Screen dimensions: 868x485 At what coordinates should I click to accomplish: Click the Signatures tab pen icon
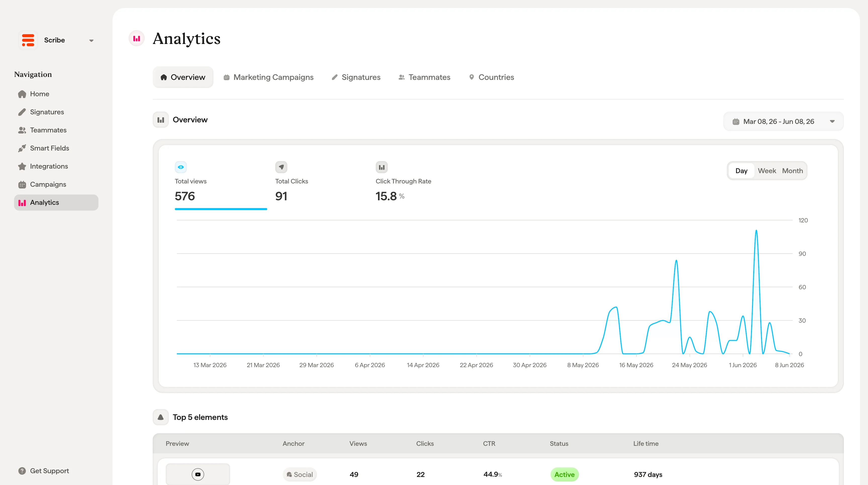[x=335, y=77]
